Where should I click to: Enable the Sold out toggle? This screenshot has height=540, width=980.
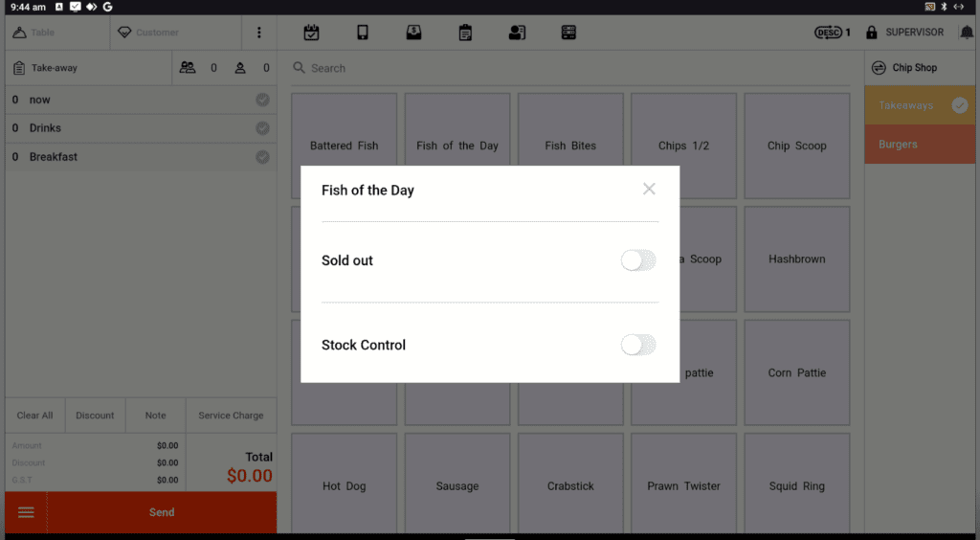638,260
